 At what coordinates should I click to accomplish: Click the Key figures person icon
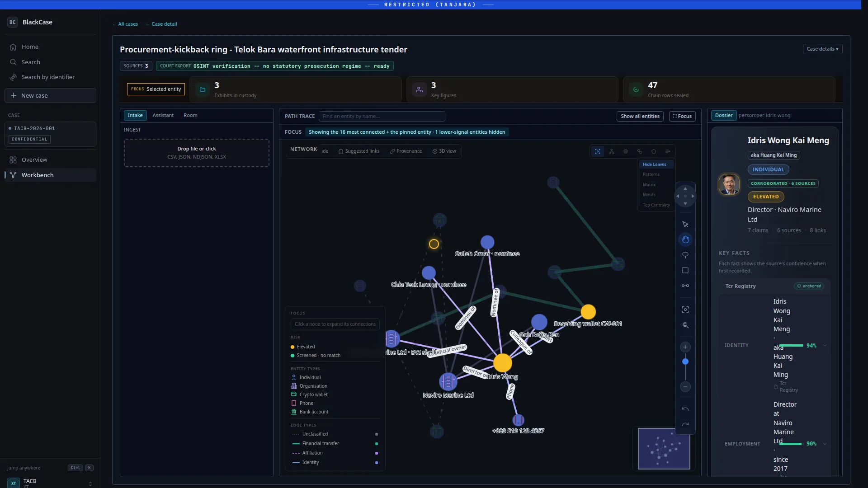[420, 89]
